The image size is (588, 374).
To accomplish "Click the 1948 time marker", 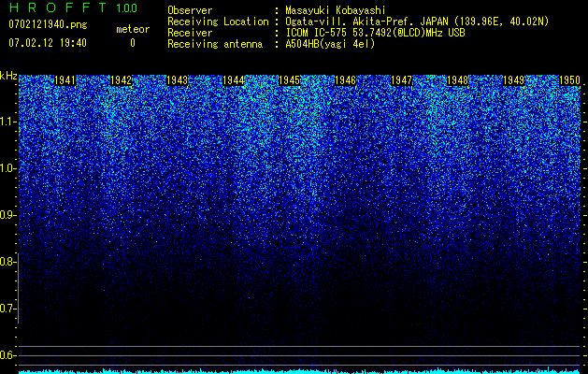I will [458, 80].
